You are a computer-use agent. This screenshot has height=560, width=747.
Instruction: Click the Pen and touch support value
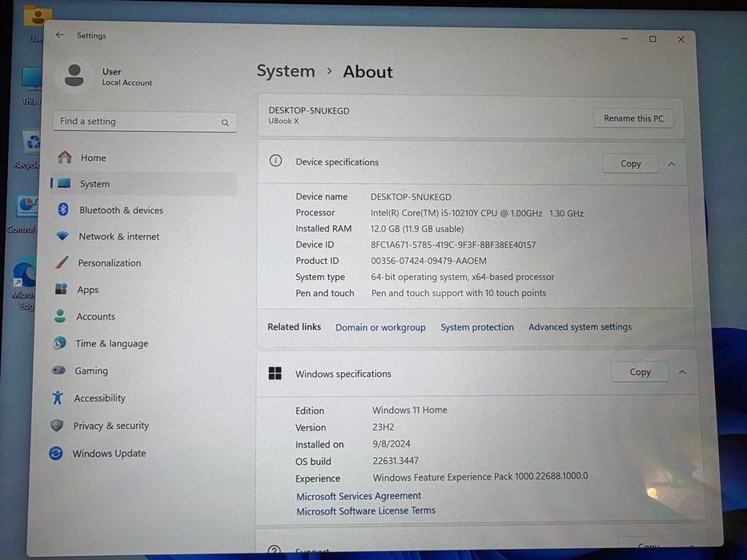pyautogui.click(x=459, y=293)
